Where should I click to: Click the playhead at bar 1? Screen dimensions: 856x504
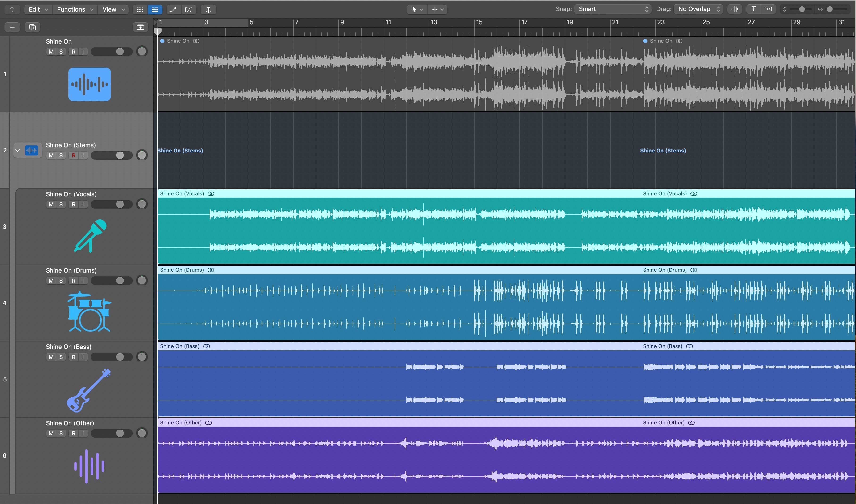(157, 32)
